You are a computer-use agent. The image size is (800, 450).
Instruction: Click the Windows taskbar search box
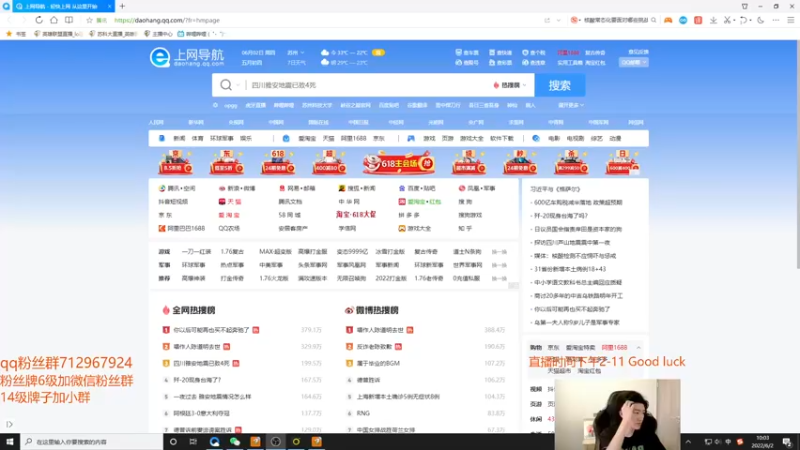pos(92,442)
